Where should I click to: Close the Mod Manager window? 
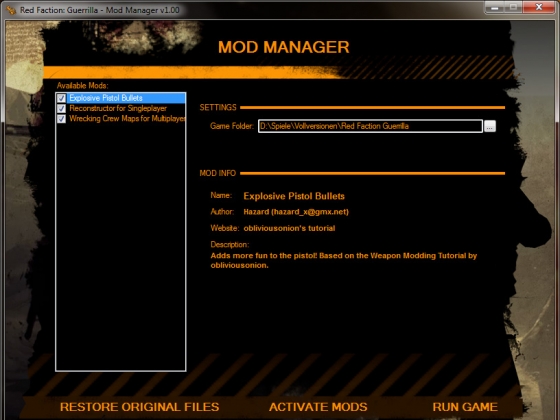(539, 7)
